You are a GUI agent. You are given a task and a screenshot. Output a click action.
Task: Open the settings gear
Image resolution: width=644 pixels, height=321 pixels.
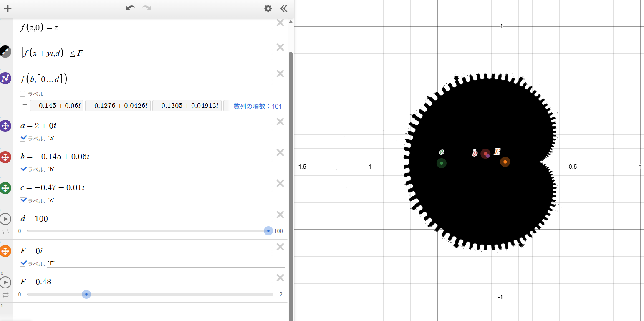point(268,8)
